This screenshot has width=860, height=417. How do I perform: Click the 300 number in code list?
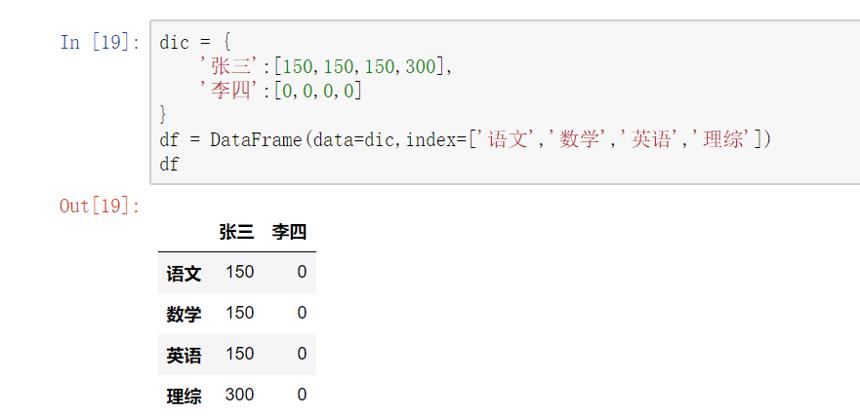tap(421, 67)
